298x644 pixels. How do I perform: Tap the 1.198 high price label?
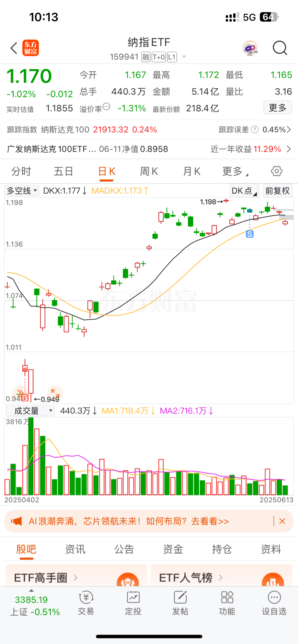(x=208, y=201)
